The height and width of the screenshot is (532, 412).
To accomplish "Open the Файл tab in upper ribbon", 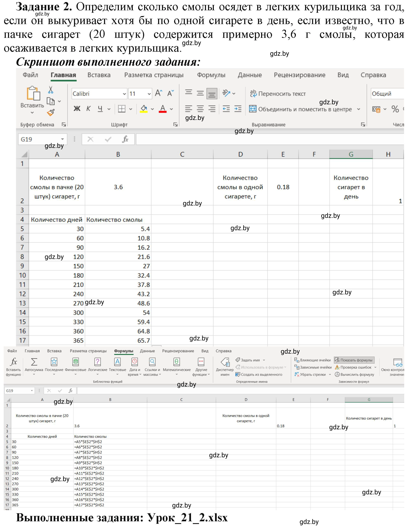I will [x=30, y=75].
